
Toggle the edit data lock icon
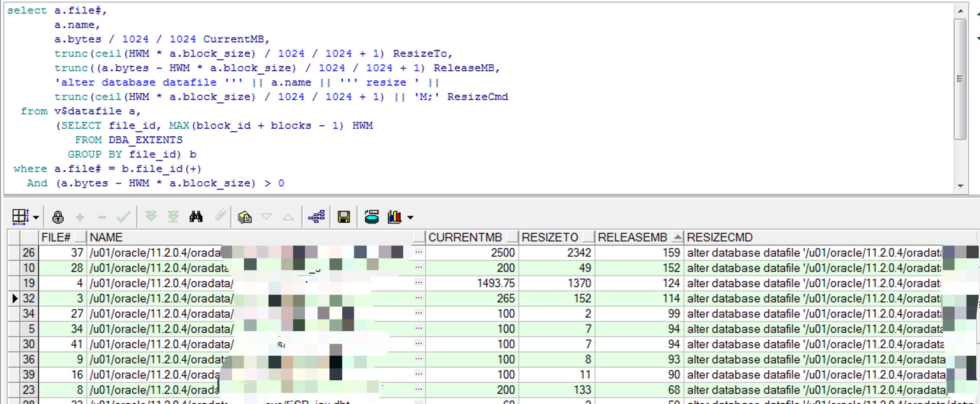(x=58, y=217)
